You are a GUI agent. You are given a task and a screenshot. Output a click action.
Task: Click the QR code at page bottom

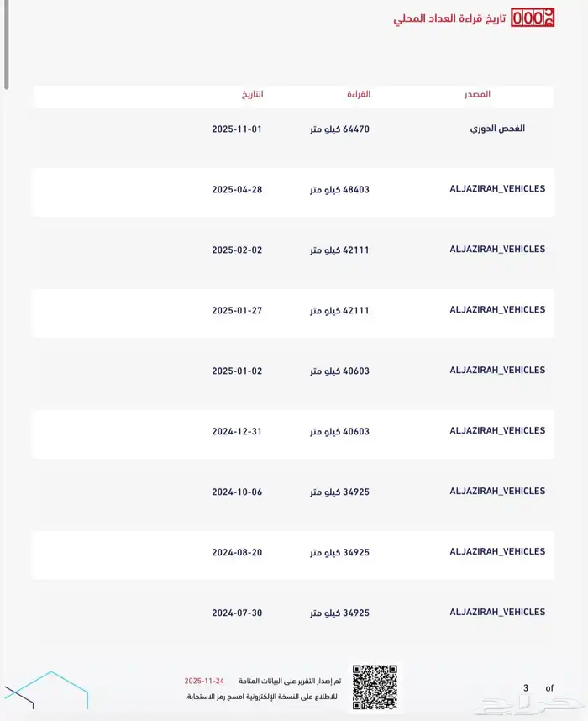[374, 687]
